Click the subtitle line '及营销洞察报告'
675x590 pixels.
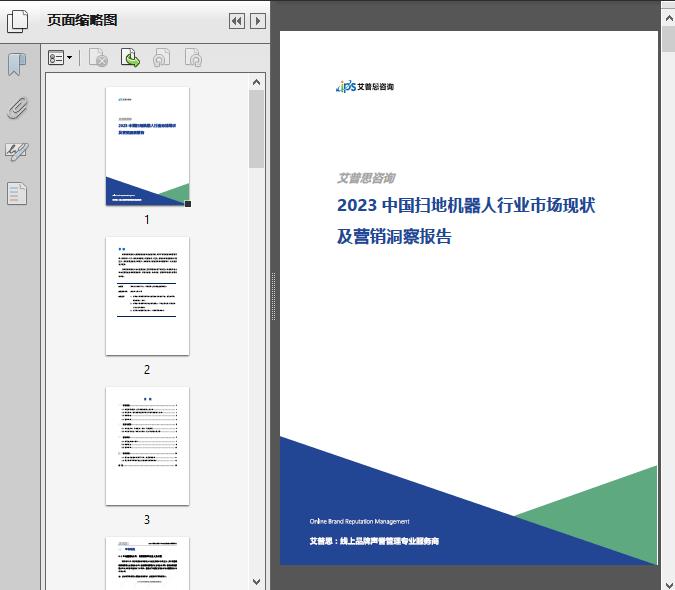click(394, 236)
